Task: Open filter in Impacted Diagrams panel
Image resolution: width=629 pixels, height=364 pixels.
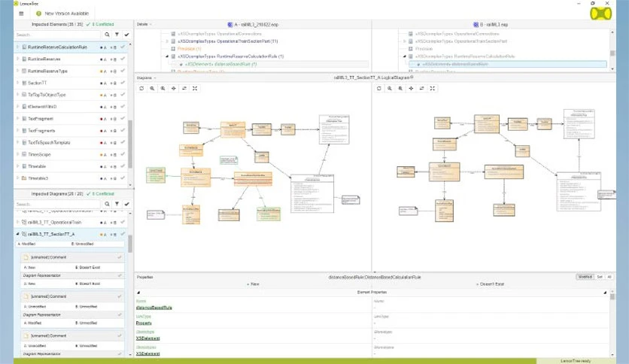Action: pos(117,204)
